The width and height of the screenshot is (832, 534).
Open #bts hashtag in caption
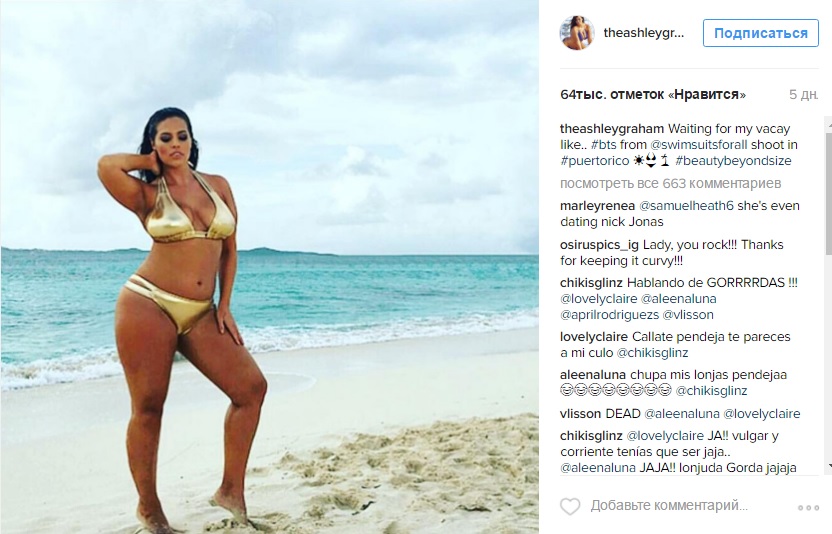click(603, 144)
